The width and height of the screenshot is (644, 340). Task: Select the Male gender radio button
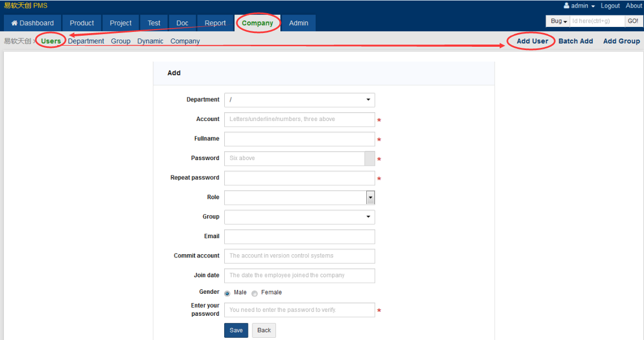(227, 293)
